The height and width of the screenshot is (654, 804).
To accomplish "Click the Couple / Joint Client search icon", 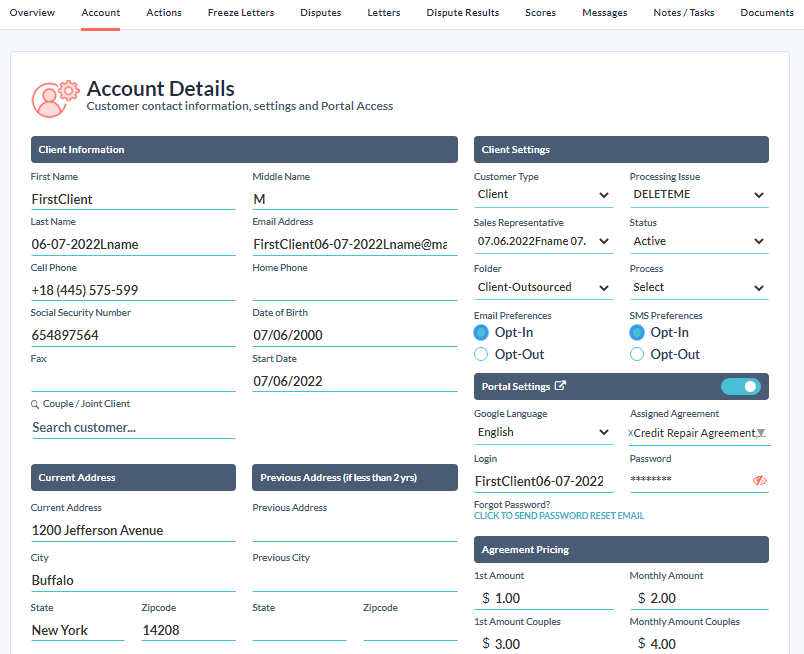I will [35, 404].
